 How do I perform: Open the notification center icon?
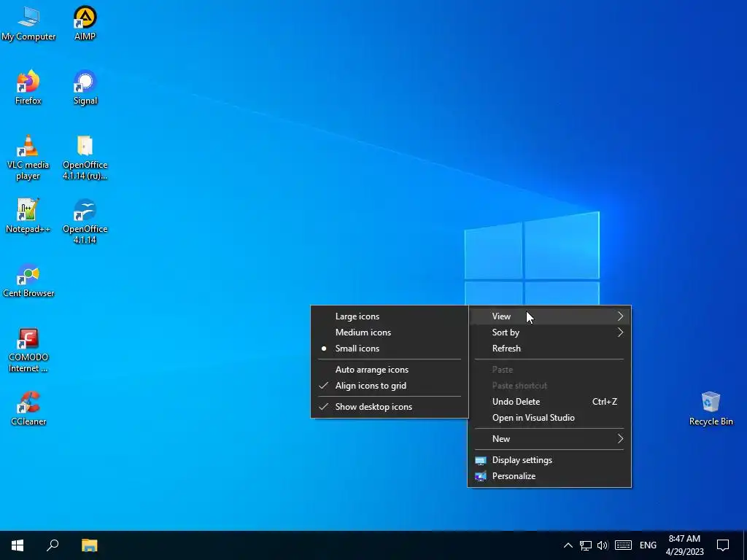[723, 545]
